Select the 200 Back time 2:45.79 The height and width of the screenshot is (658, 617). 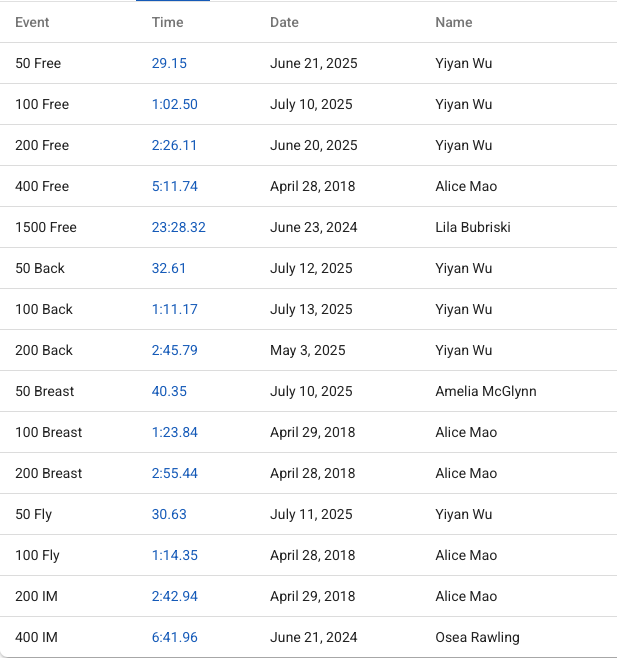coord(174,350)
